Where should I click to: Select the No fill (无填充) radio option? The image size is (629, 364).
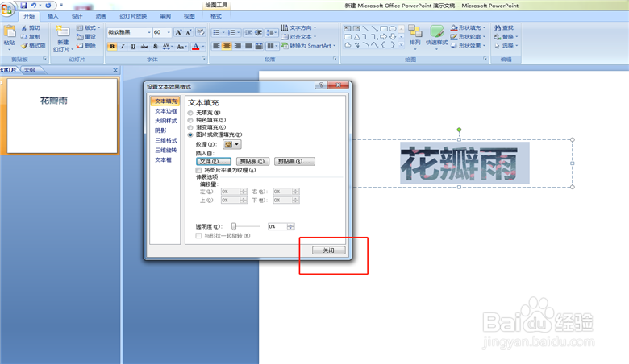point(190,113)
